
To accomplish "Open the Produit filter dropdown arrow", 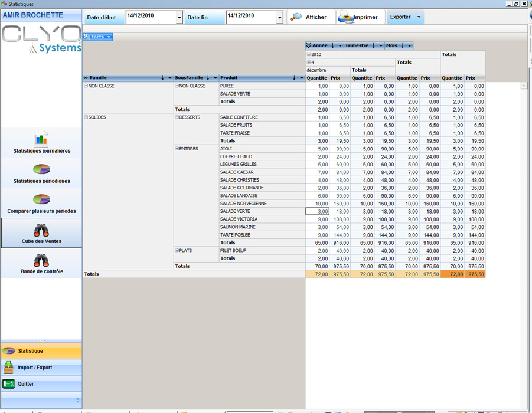I will click(x=301, y=78).
